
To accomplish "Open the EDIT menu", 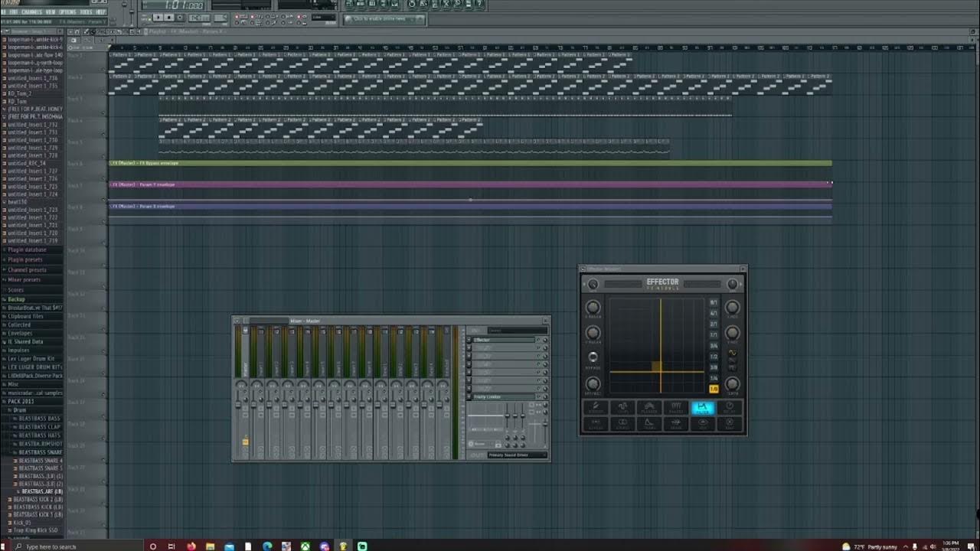I will (13, 11).
